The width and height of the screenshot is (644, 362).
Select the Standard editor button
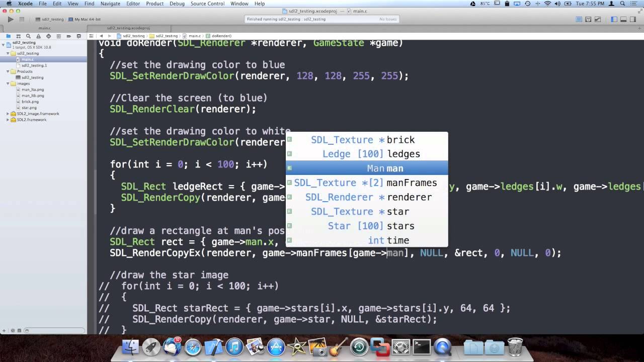point(579,20)
